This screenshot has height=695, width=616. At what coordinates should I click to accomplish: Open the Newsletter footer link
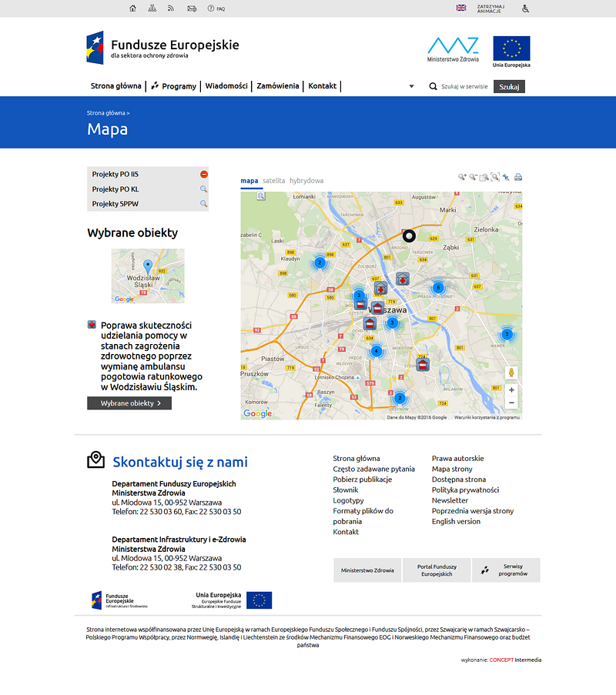pyautogui.click(x=450, y=500)
